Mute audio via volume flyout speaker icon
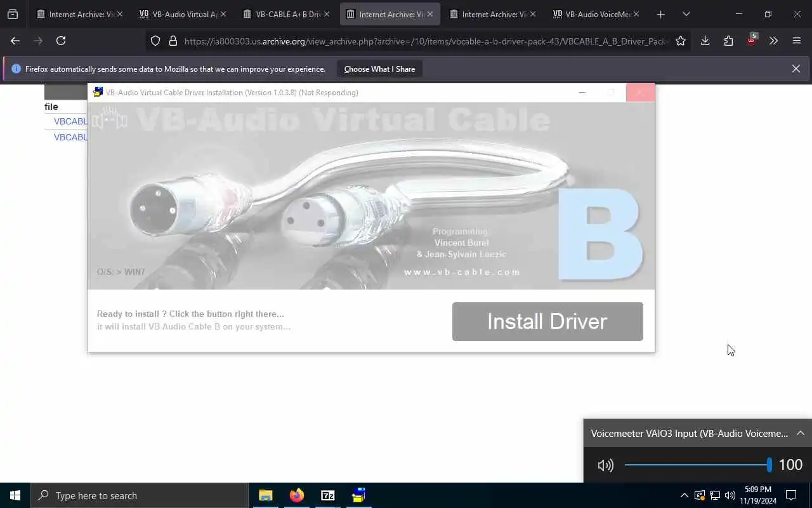This screenshot has height=508, width=812. pyautogui.click(x=605, y=465)
